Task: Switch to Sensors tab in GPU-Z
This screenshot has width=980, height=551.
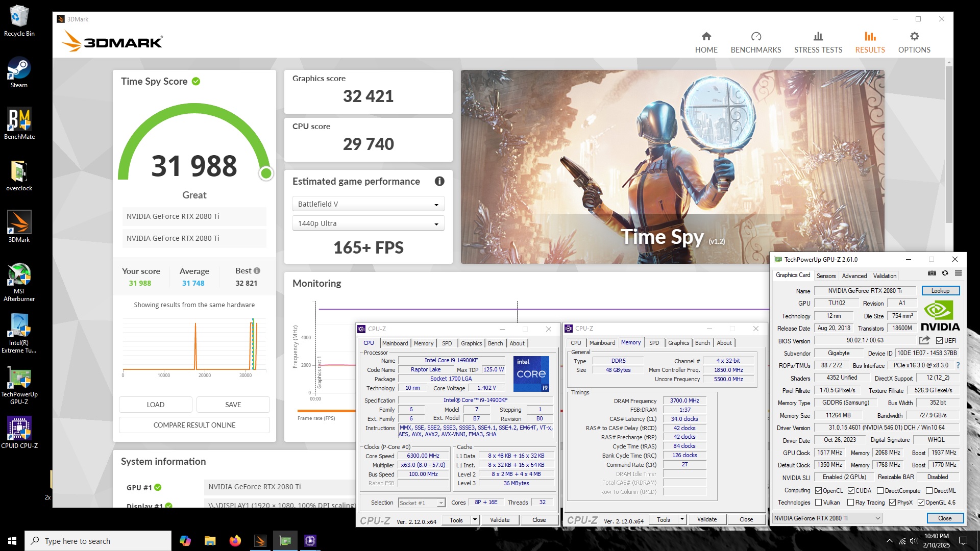Action: coord(826,276)
